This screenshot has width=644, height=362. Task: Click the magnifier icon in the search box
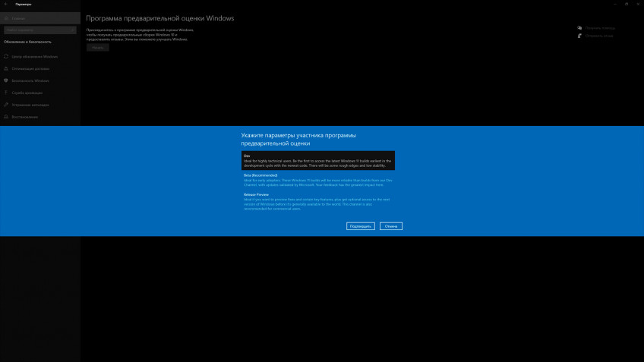[73, 30]
